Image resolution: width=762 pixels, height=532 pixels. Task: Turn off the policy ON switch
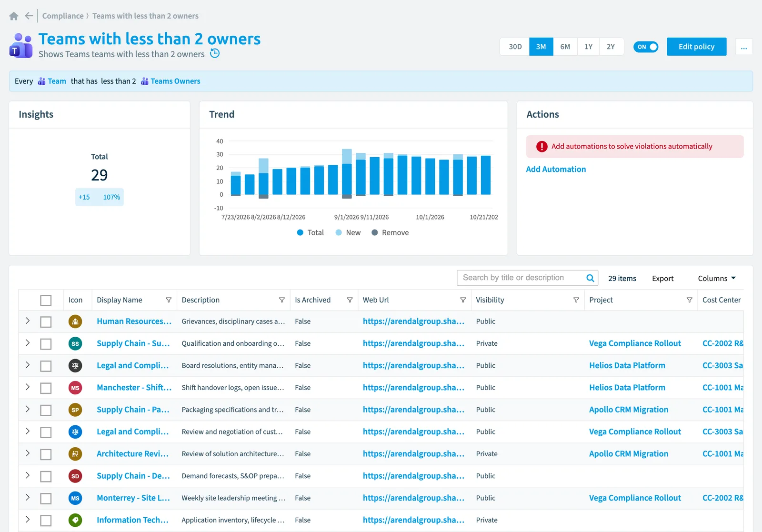pyautogui.click(x=646, y=47)
